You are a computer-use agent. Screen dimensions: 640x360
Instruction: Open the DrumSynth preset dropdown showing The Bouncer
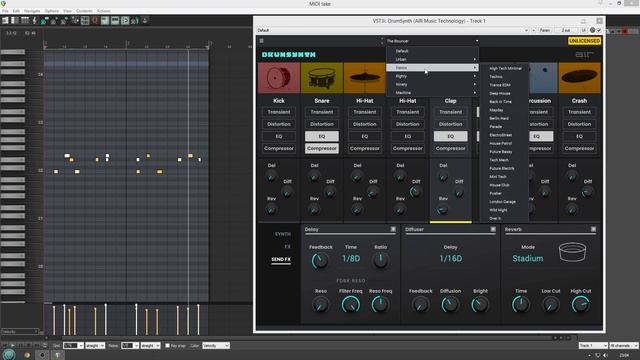pyautogui.click(x=432, y=41)
